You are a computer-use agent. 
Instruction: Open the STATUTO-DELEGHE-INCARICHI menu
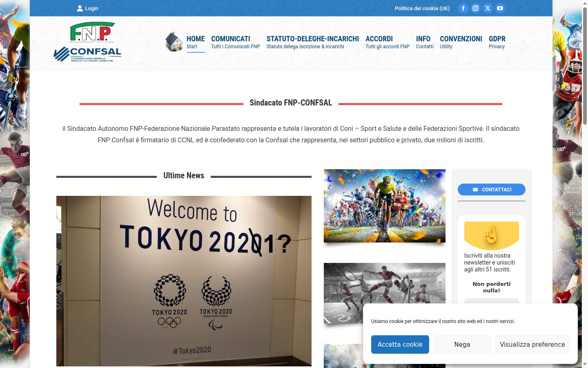tap(313, 42)
